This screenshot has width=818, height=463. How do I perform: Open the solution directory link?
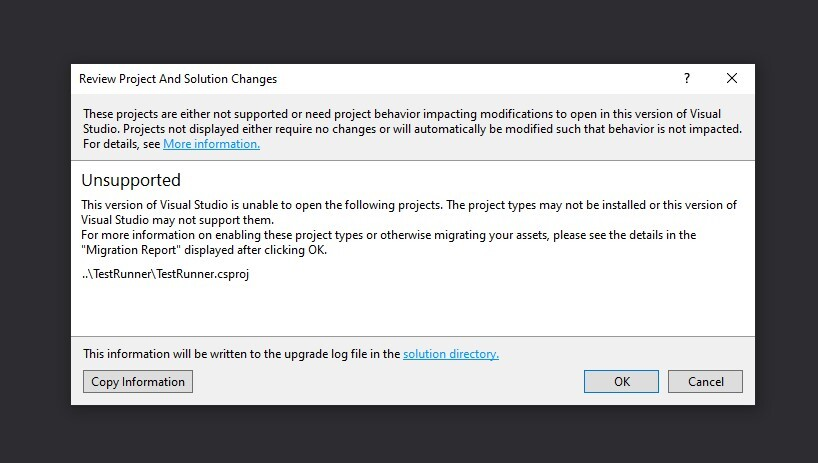click(x=451, y=354)
